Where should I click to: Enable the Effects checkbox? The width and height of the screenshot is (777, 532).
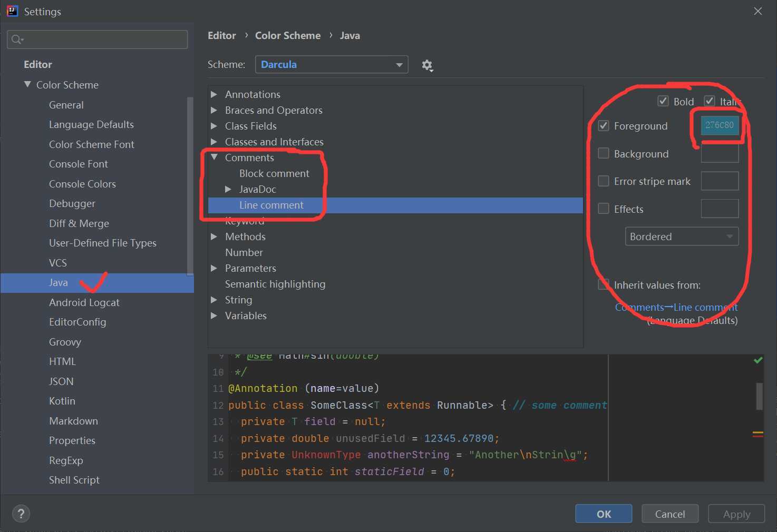coord(604,209)
